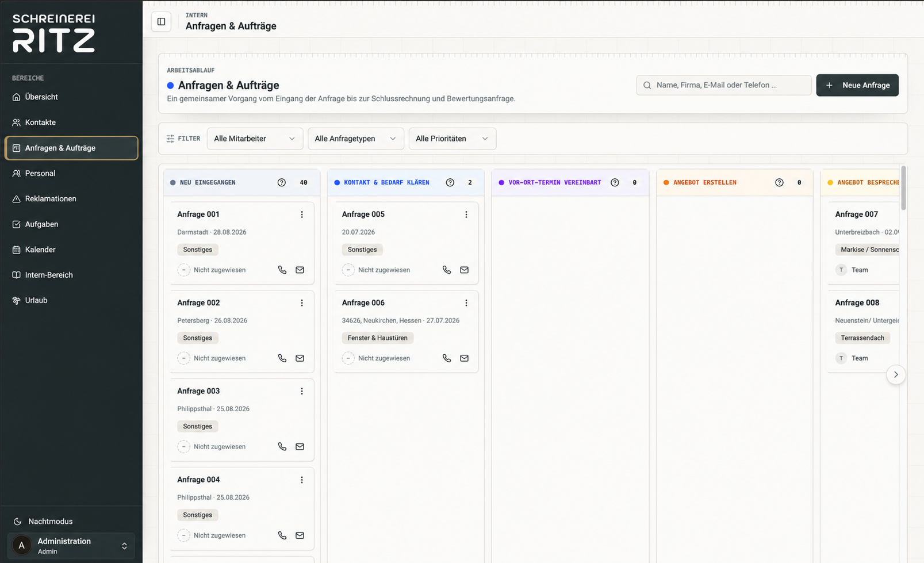Open three-dot menu on Anfrage 004

pos(302,480)
